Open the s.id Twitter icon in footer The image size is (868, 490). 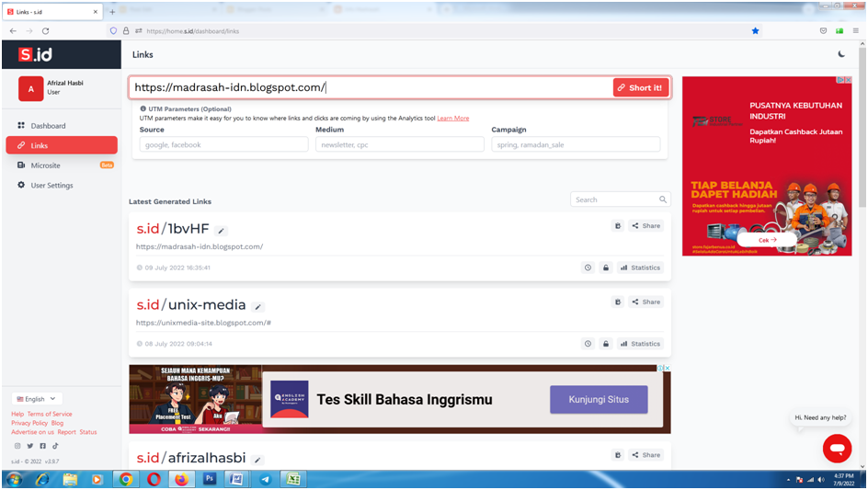pyautogui.click(x=30, y=446)
